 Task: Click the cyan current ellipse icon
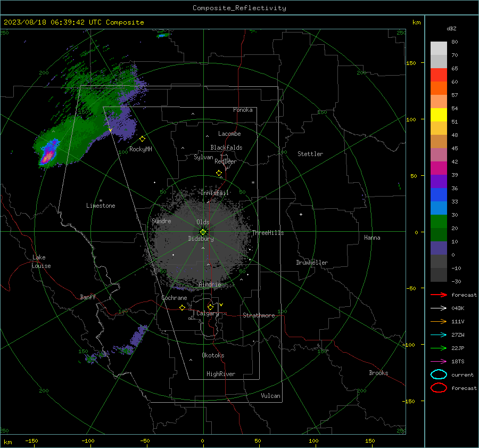[439, 374]
